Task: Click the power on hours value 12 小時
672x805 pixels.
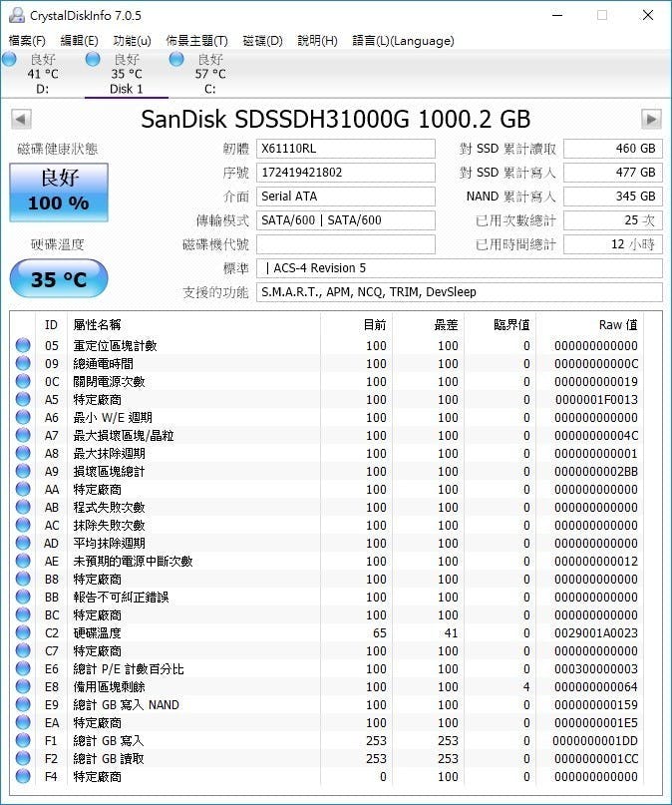Action: [613, 244]
